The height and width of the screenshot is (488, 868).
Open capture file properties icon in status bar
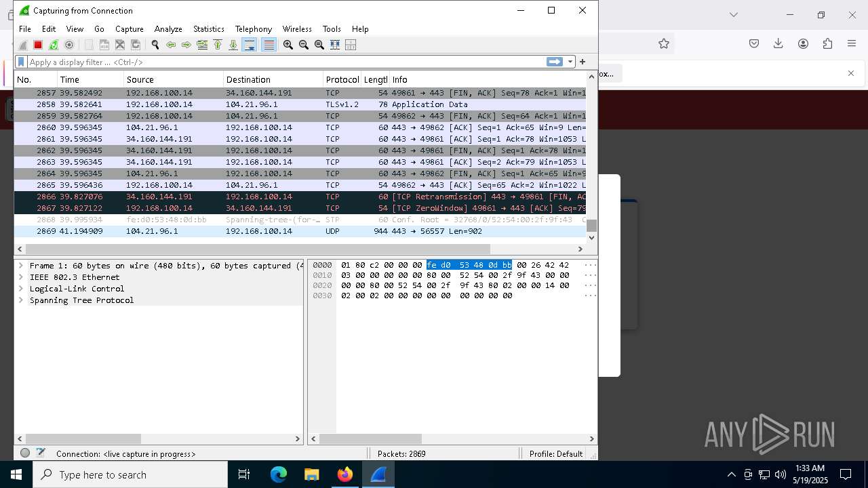coord(41,453)
